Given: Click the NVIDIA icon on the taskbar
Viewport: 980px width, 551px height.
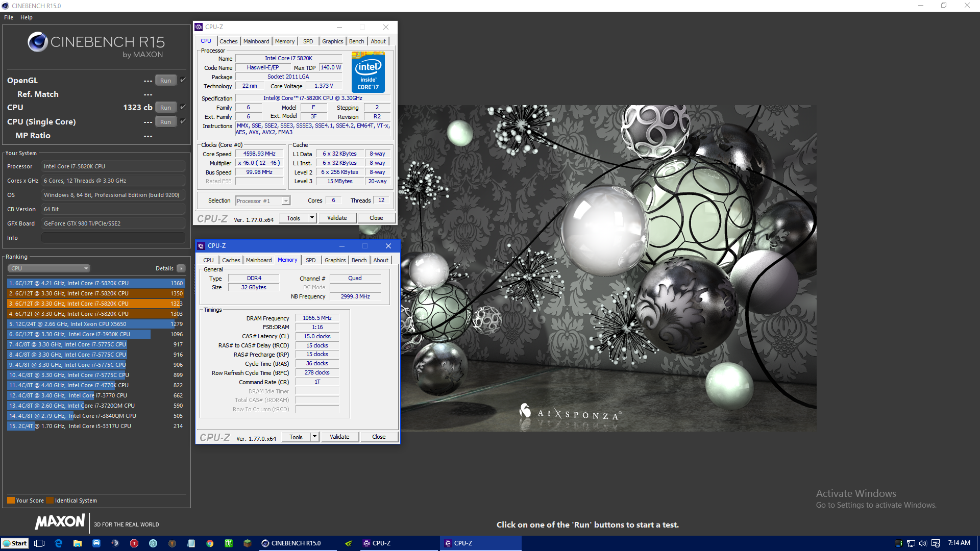Looking at the screenshot, I should pos(349,543).
